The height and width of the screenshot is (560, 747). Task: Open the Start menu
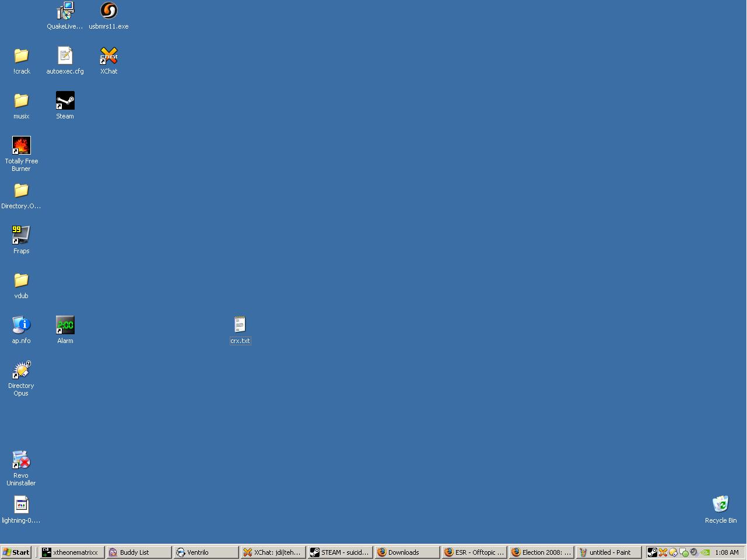16,552
